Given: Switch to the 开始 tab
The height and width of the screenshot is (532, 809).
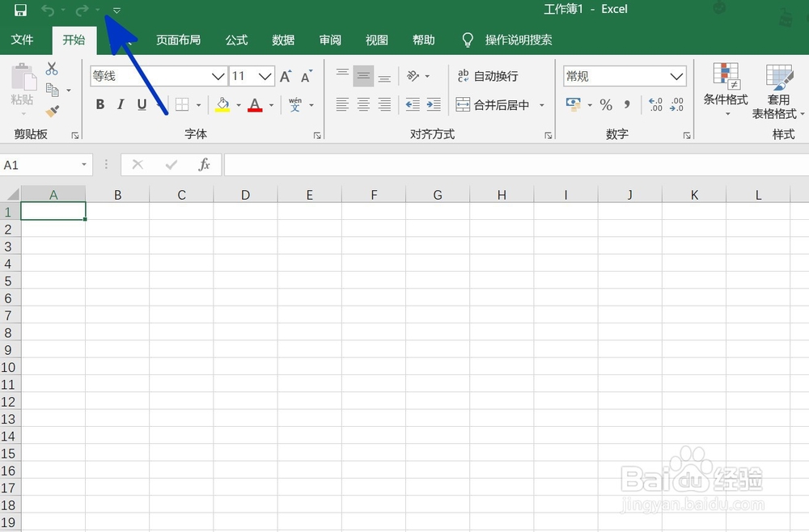Looking at the screenshot, I should click(x=74, y=40).
